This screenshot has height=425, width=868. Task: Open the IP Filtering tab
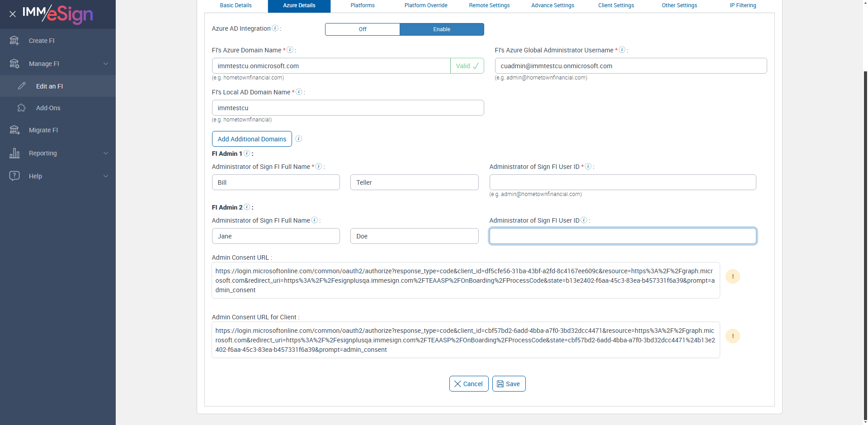point(743,5)
